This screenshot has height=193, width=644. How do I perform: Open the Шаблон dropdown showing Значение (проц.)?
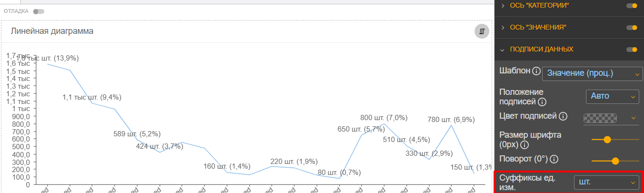[592, 73]
